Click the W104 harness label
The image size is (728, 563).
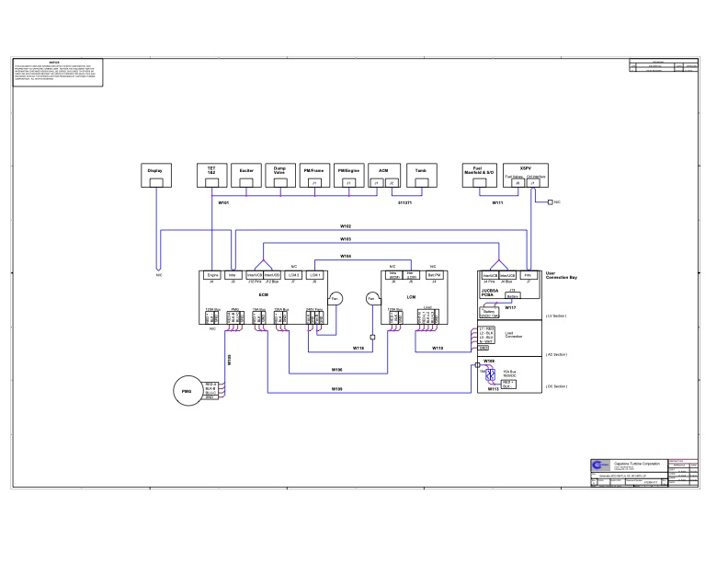click(x=346, y=256)
